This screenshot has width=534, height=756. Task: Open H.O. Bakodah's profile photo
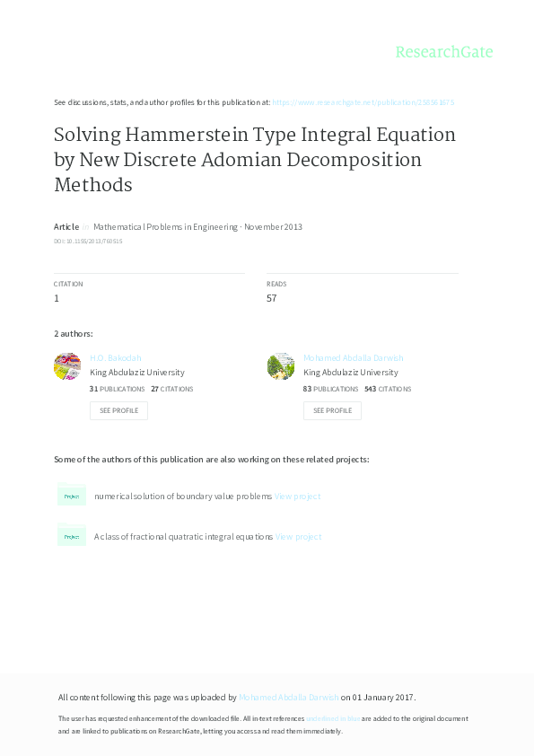[66, 365]
